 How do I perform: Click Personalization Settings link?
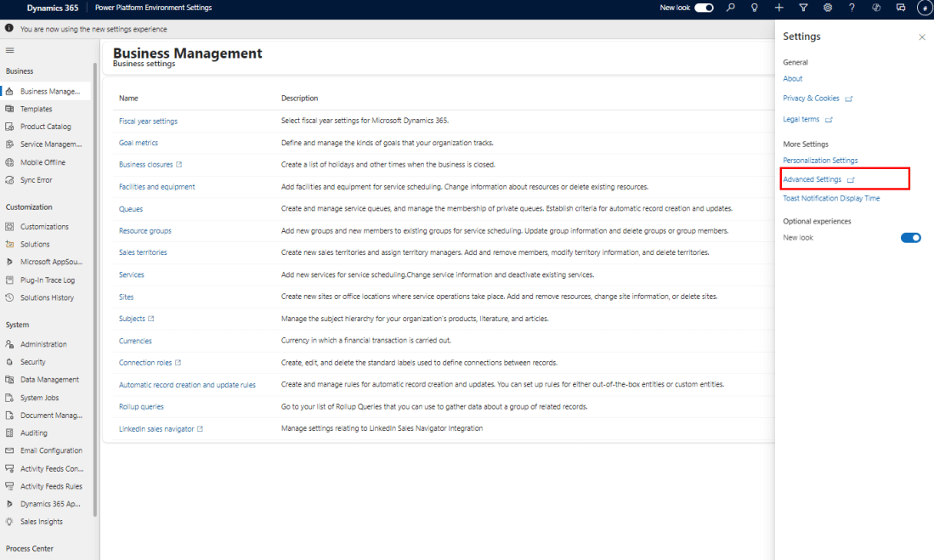click(820, 161)
